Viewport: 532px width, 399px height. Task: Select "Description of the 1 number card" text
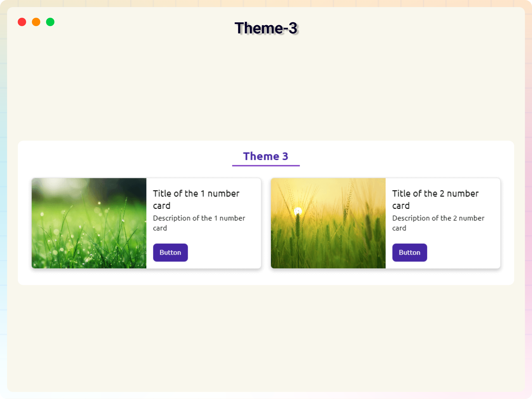(199, 223)
